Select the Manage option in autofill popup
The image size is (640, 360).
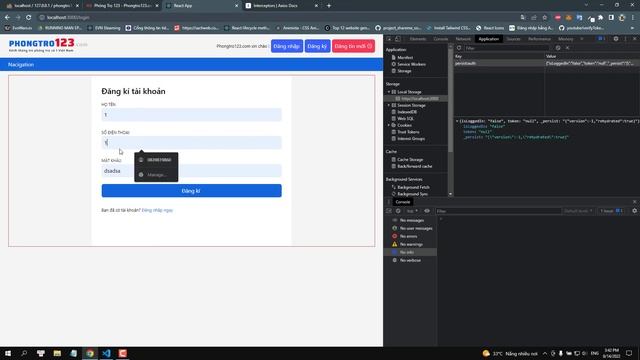[x=156, y=175]
